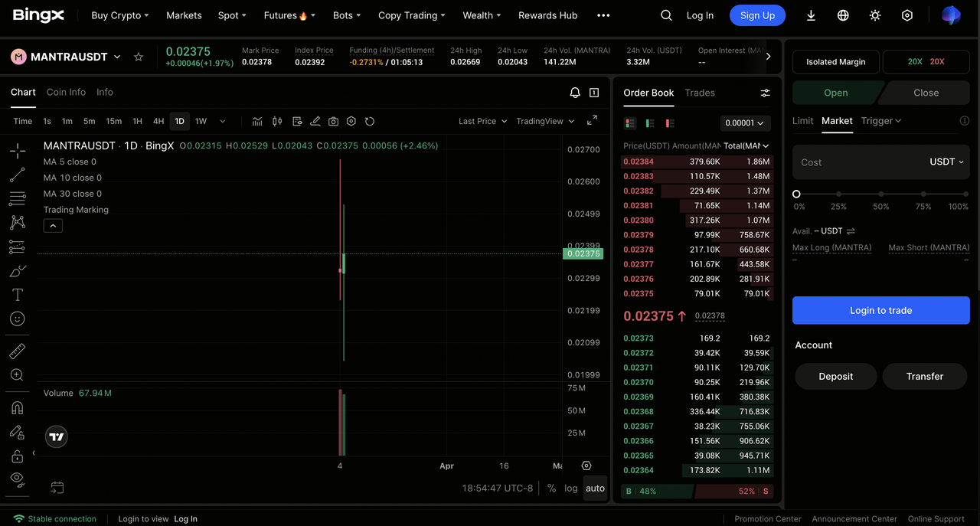Select the text annotation tool

18,295
